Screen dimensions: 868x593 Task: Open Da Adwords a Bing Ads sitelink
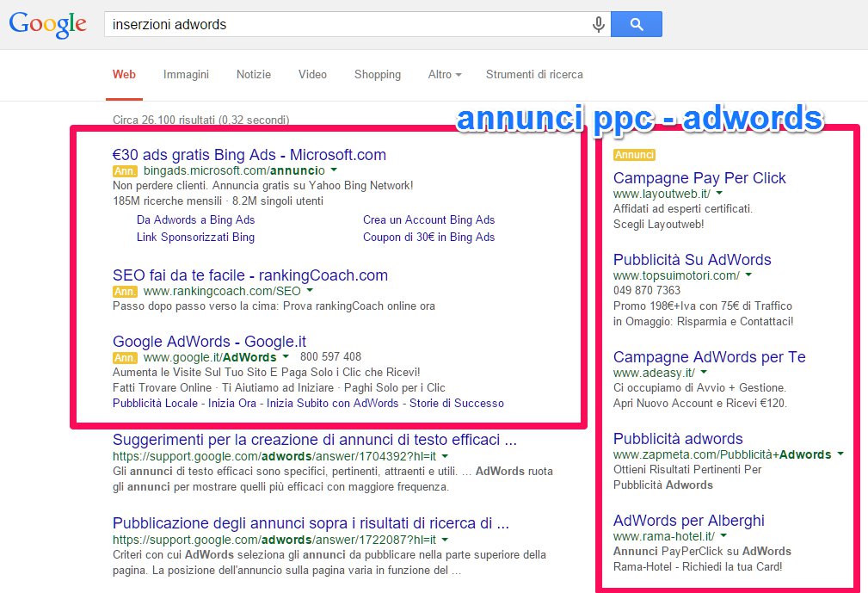tap(195, 219)
